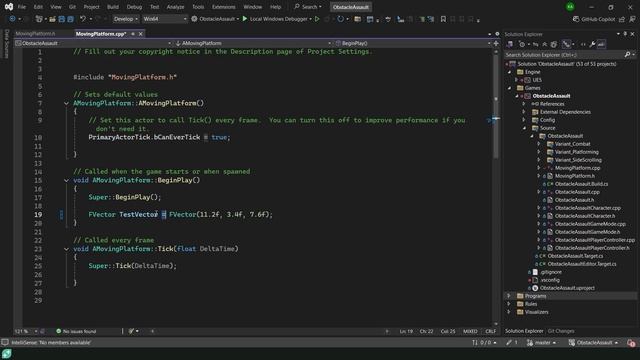Collapse the Source folder node
This screenshot has width=640, height=360.
pos(524,128)
